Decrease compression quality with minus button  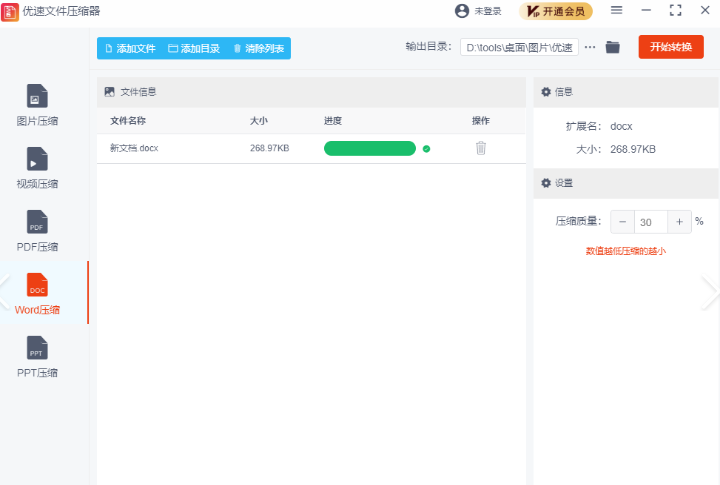click(623, 222)
